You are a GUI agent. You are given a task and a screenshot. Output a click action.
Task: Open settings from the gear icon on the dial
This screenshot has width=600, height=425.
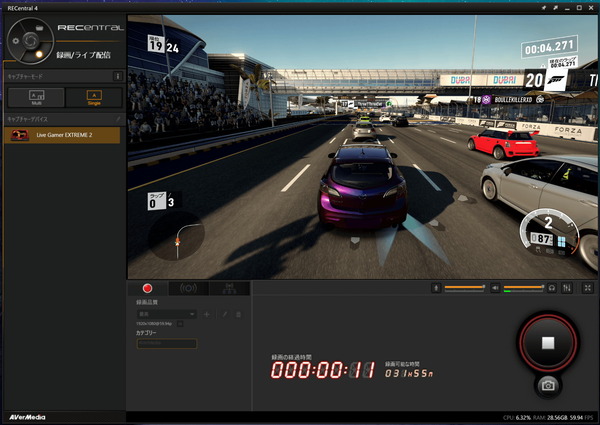click(x=16, y=41)
